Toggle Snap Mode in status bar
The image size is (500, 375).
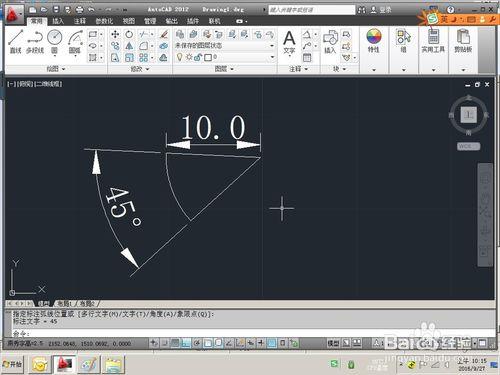pos(164,342)
